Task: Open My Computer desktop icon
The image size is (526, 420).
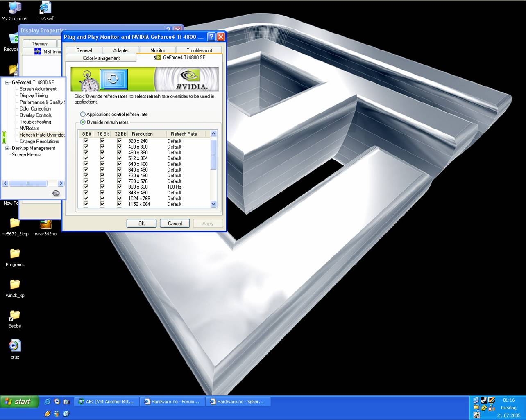Action: click(x=15, y=11)
